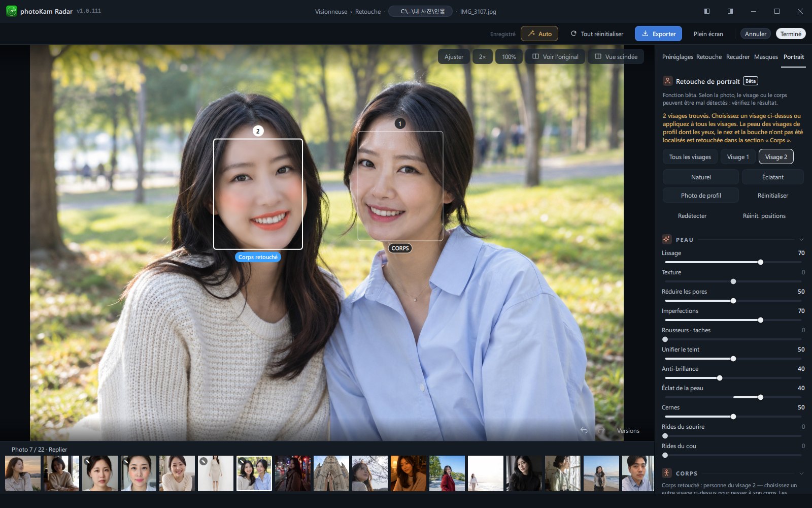Minimize the photoKam Radar window
The image size is (812, 508).
click(x=754, y=11)
